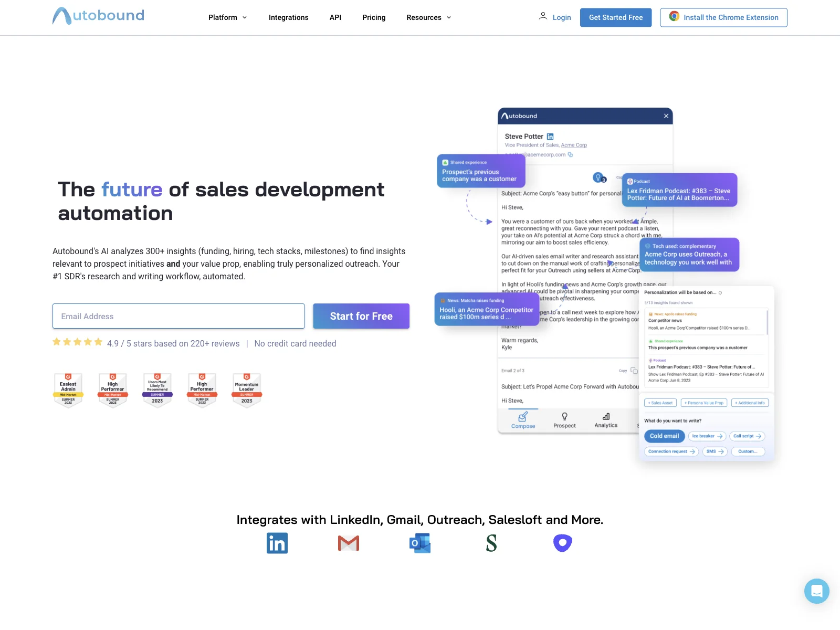Expand the Resources dropdown menu
The width and height of the screenshot is (840, 630).
click(428, 17)
